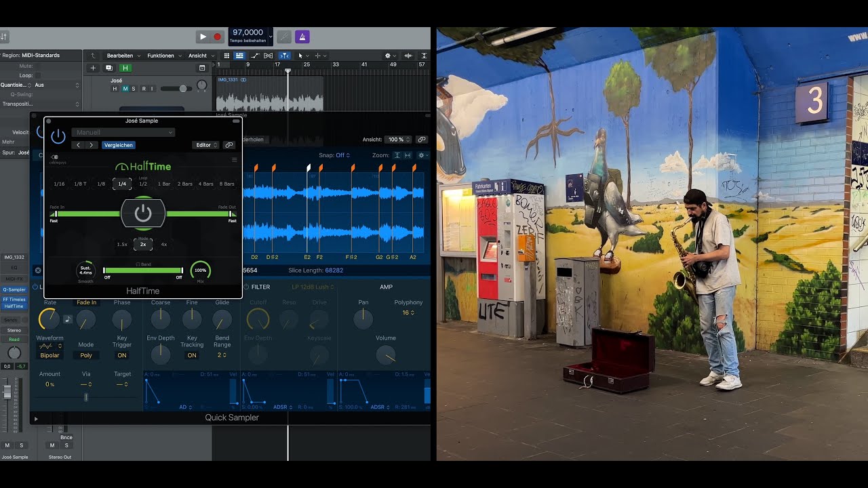Click the tuner icon beside the metronome

point(285,37)
